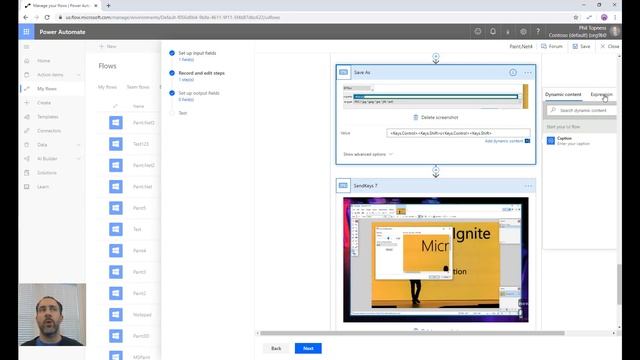
Task: Select the My flows tab in Flows list
Action: [x=107, y=87]
